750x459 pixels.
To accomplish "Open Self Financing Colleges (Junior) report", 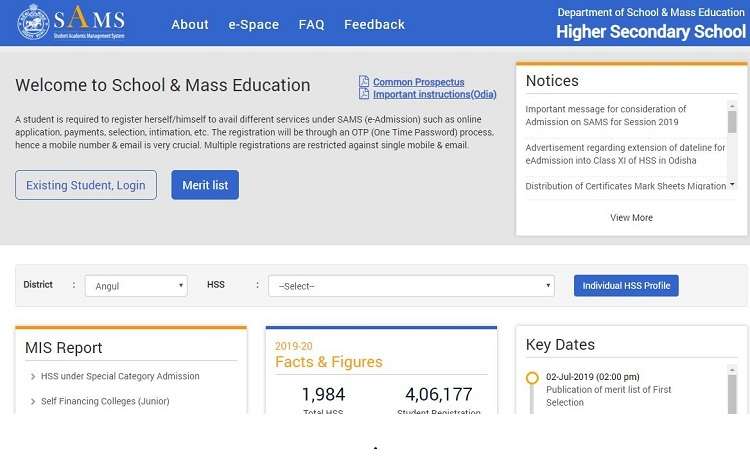I will (105, 401).
